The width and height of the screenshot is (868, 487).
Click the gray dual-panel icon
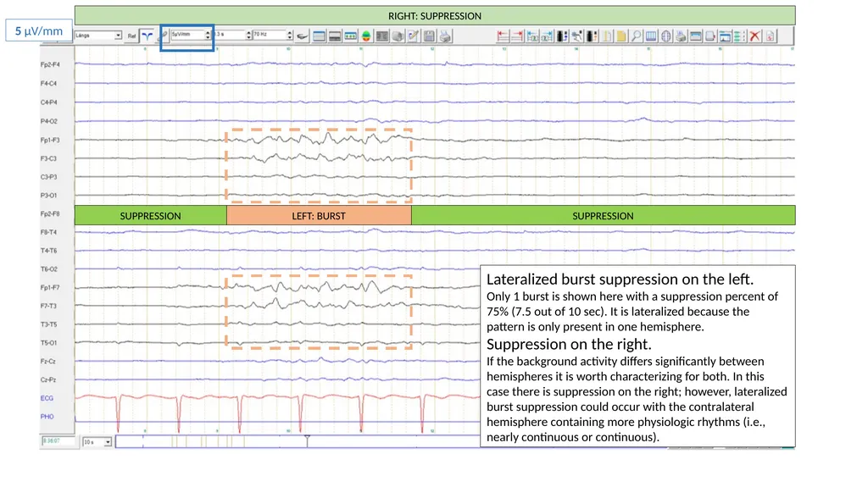pyautogui.click(x=382, y=36)
